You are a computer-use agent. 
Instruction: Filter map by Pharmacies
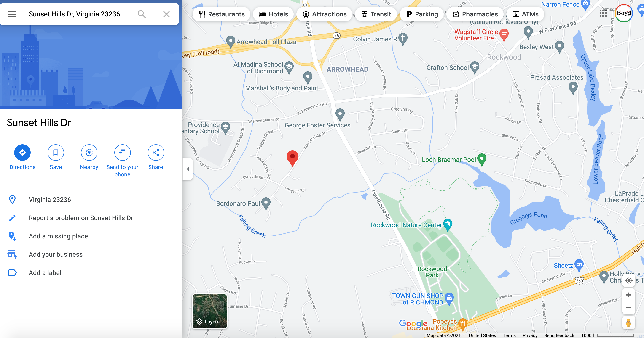(475, 14)
